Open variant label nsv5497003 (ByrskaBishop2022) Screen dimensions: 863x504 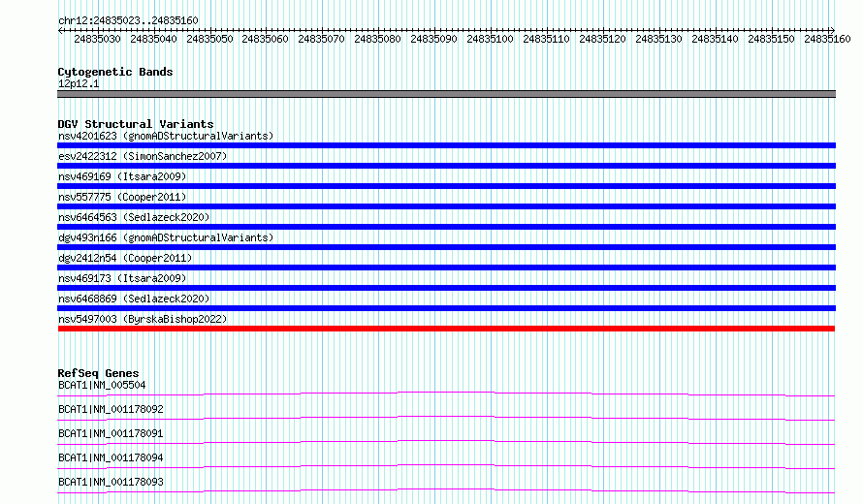coord(143,319)
